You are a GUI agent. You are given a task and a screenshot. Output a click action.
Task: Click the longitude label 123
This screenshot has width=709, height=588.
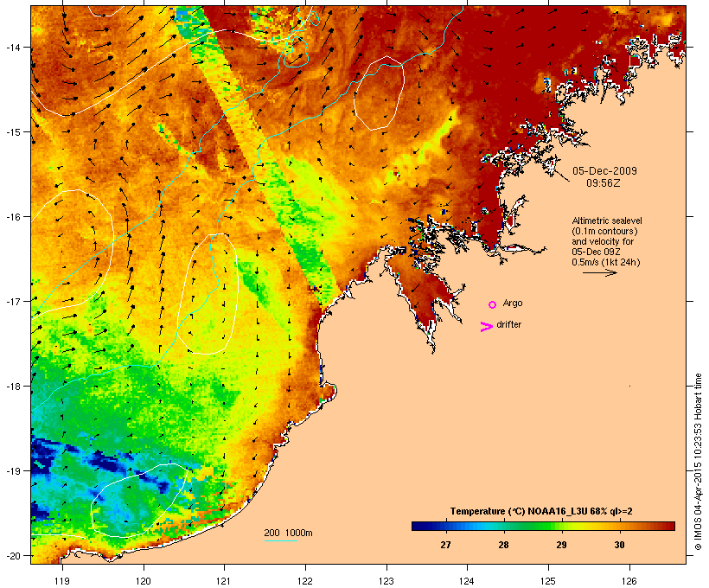(x=386, y=581)
